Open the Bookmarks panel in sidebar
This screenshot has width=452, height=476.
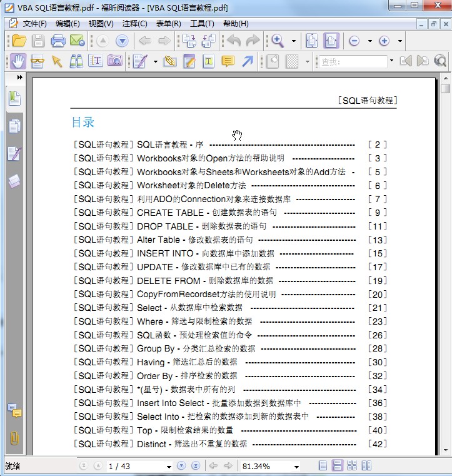coord(14,99)
